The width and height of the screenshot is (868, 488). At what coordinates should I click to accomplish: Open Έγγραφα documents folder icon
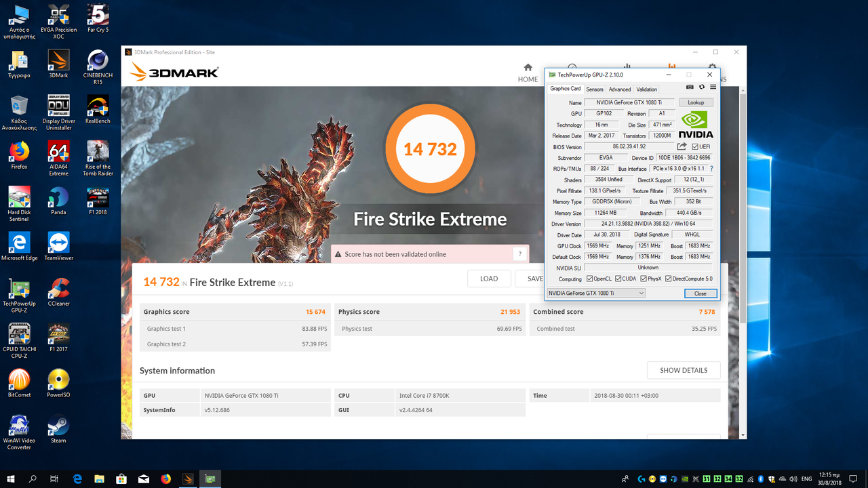pyautogui.click(x=19, y=64)
